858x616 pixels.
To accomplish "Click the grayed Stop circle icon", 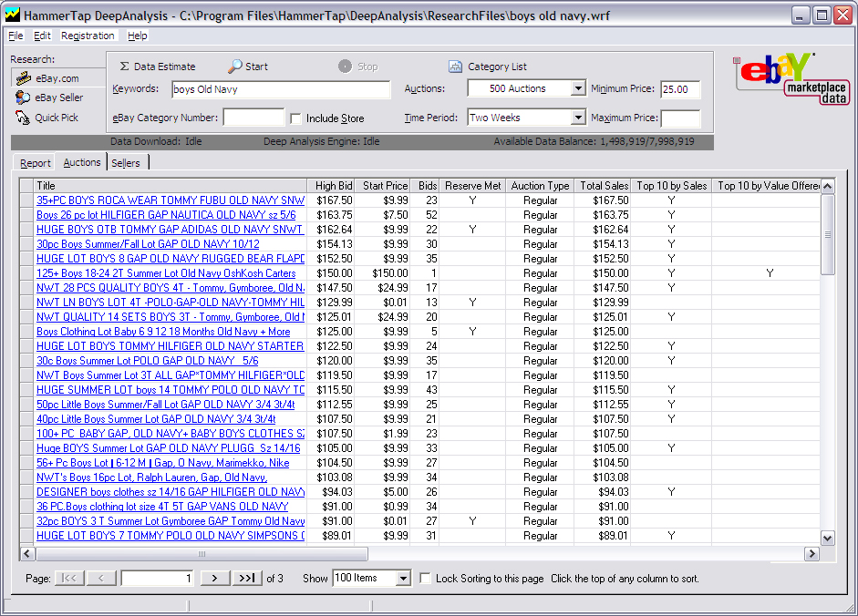I will pyautogui.click(x=345, y=67).
